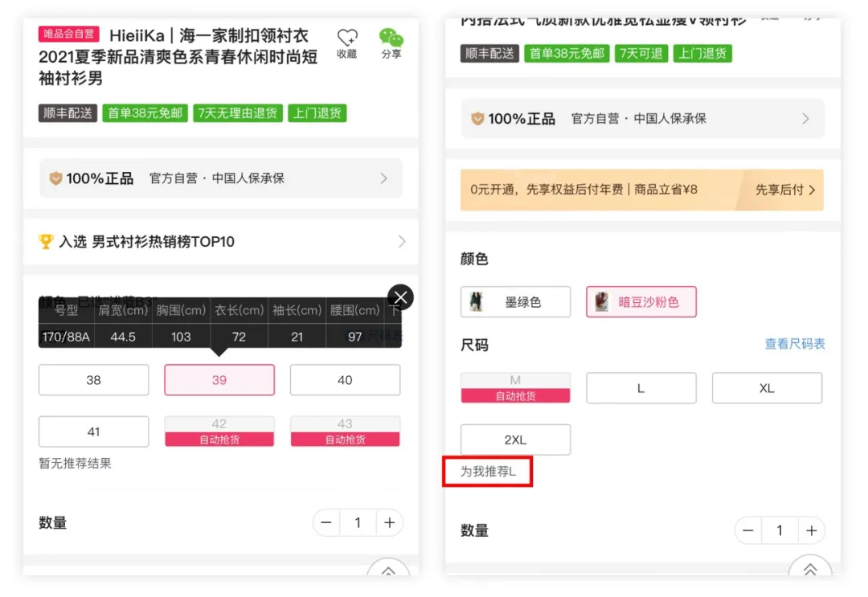Increase quantity in right panel
Screen dimensions: 868x597
(811, 530)
